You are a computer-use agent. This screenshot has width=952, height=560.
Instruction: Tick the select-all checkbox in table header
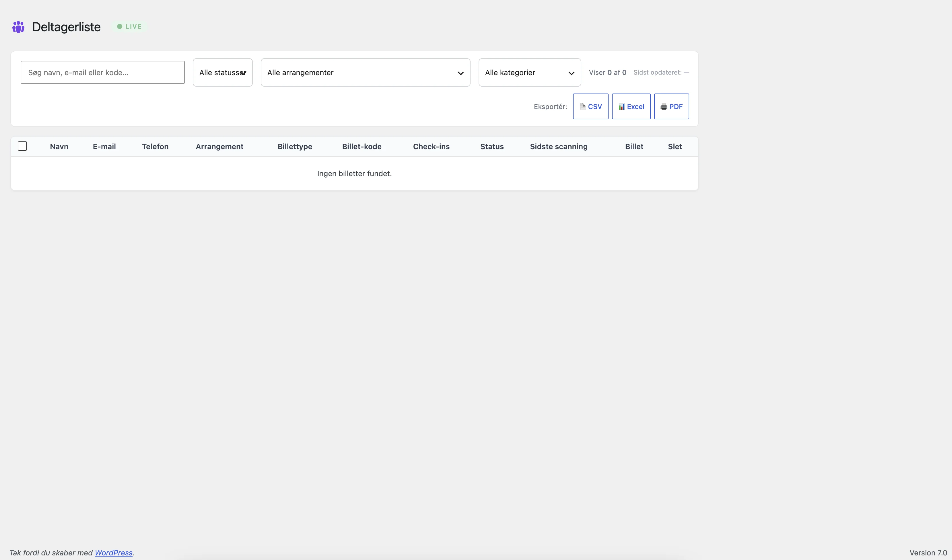[x=22, y=146]
